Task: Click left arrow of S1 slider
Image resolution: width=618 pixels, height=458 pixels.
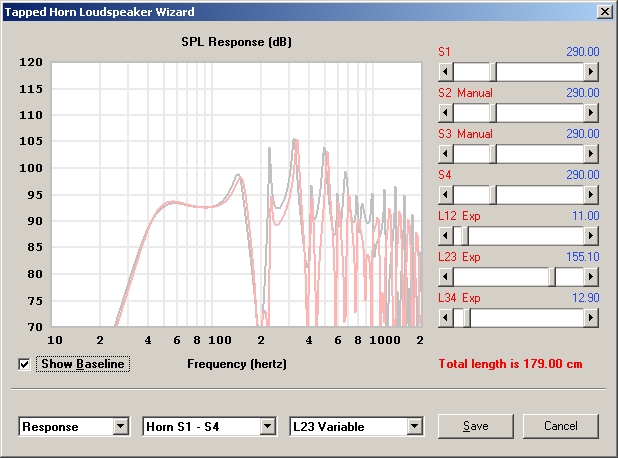Action: [x=446, y=72]
